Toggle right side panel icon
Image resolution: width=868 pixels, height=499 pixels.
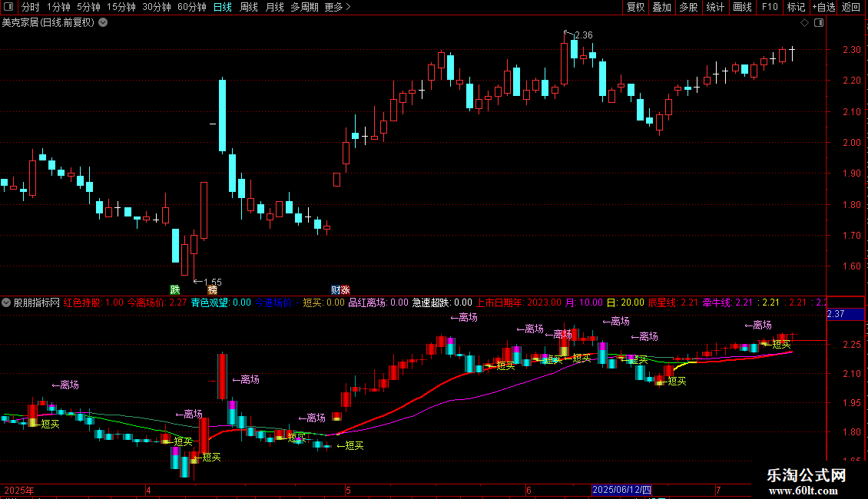tap(819, 23)
